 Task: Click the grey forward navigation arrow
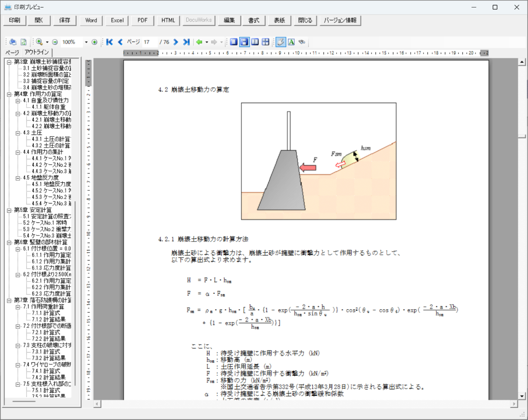tap(214, 42)
